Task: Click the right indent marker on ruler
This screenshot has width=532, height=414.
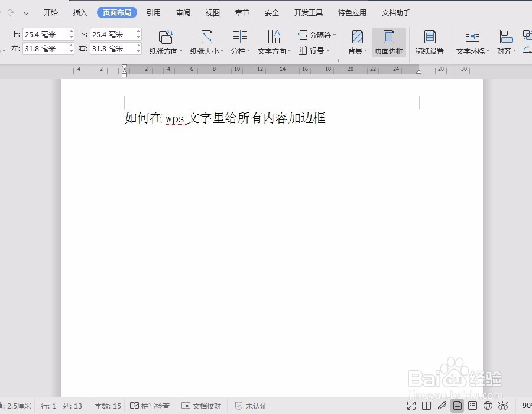Action: pos(419,70)
